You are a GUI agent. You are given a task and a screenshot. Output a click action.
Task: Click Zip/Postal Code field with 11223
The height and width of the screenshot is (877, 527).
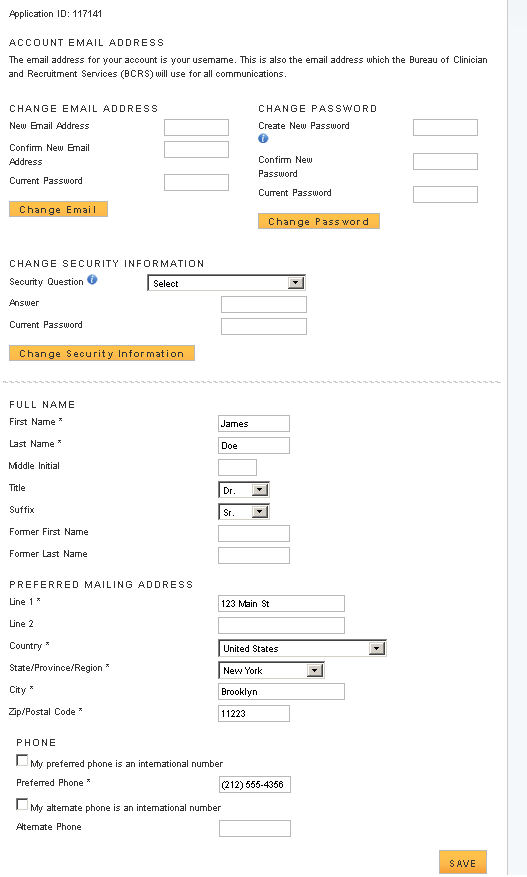click(x=254, y=713)
